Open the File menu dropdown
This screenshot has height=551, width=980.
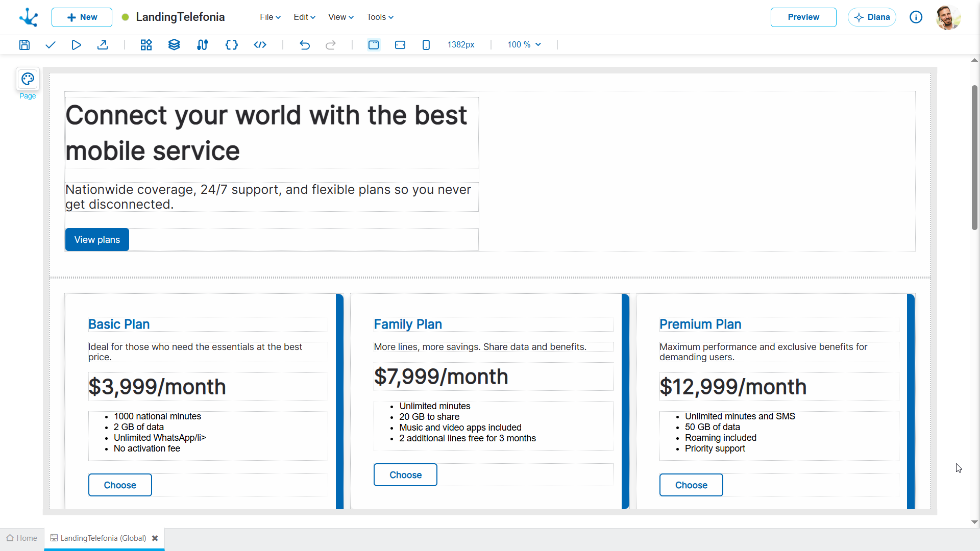click(x=270, y=17)
